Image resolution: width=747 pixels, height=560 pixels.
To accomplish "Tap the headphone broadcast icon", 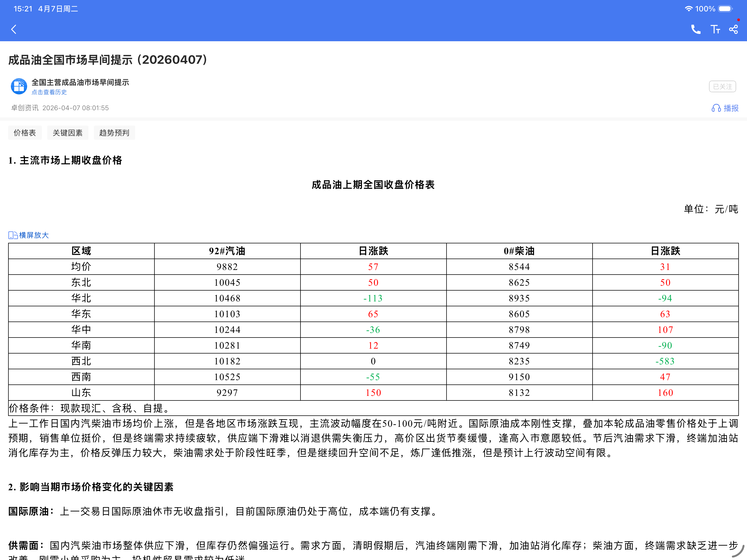I will point(716,108).
